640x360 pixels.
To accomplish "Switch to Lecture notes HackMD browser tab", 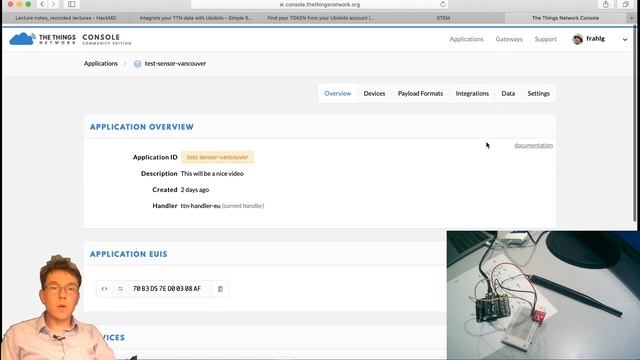I will tap(65, 18).
